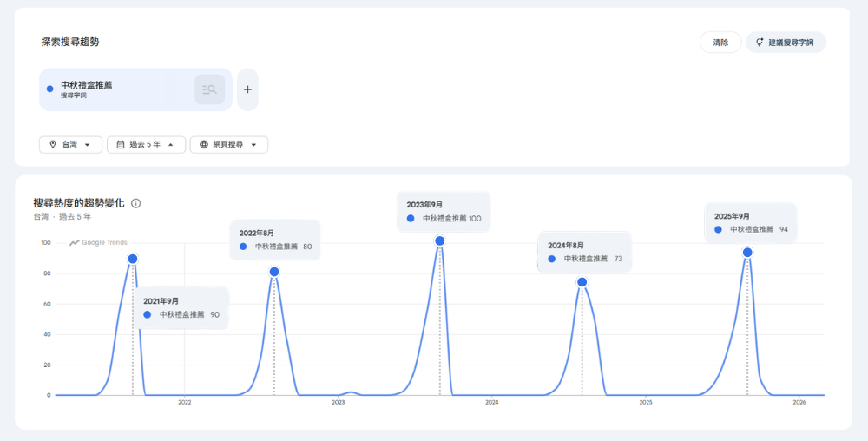Click sparkle icon in 建議搜尋字詞 button
Screen dimensions: 868x441
(759, 42)
